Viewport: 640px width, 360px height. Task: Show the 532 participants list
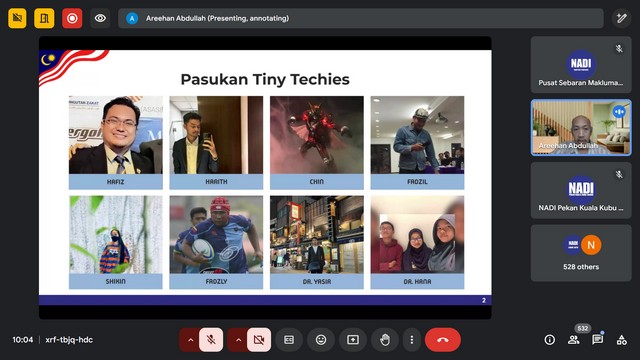(574, 340)
